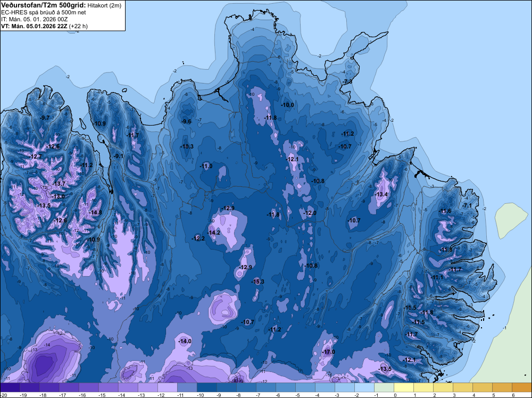Click the -12.0 temperature label

pos(310,213)
